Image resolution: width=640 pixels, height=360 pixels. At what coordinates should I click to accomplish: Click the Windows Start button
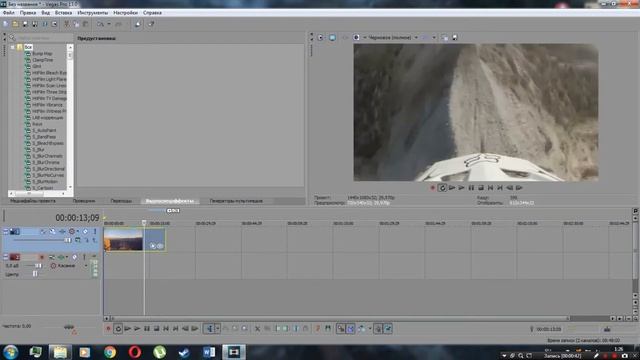pyautogui.click(x=11, y=352)
